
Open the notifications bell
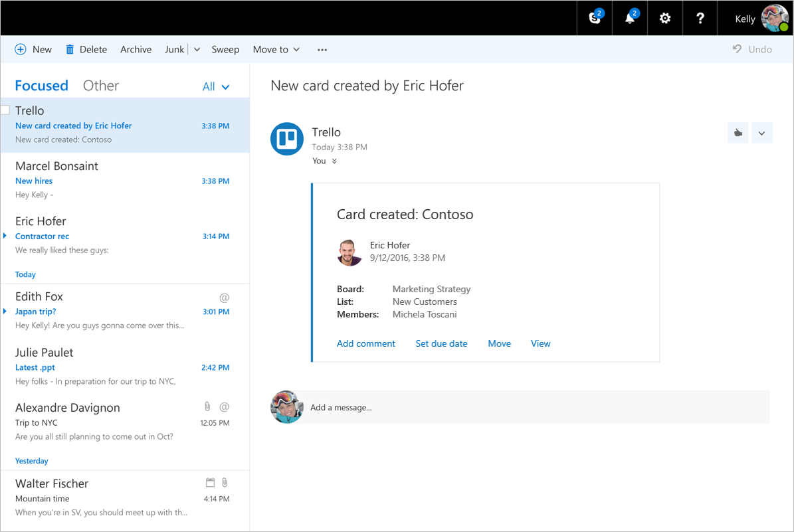(630, 19)
